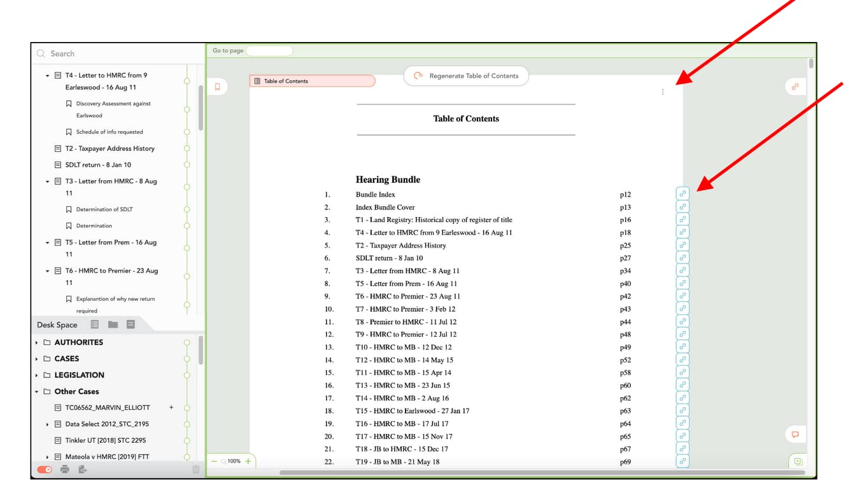Select the Table of Contents tab
The image size is (862, 504).
click(x=311, y=81)
